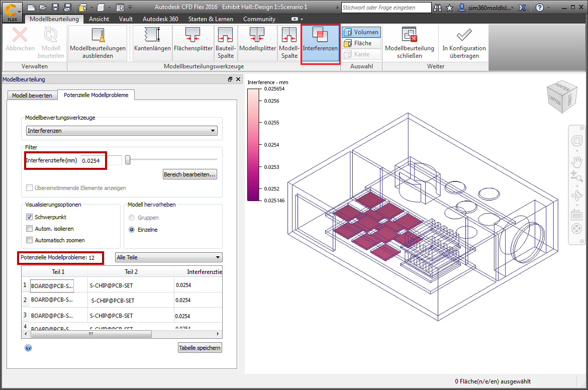
Task: Click Tabelle speichern button
Action: (x=200, y=348)
